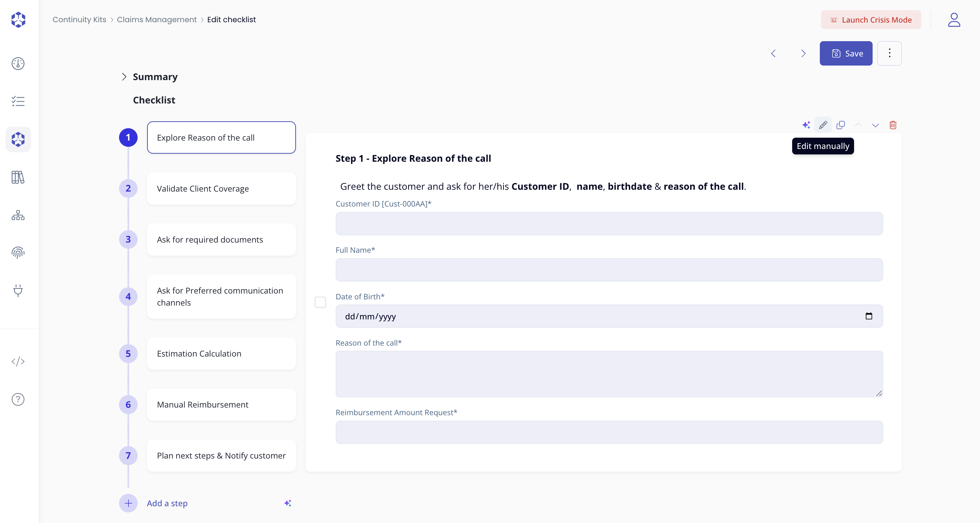Open the three-dot more options menu

(889, 53)
